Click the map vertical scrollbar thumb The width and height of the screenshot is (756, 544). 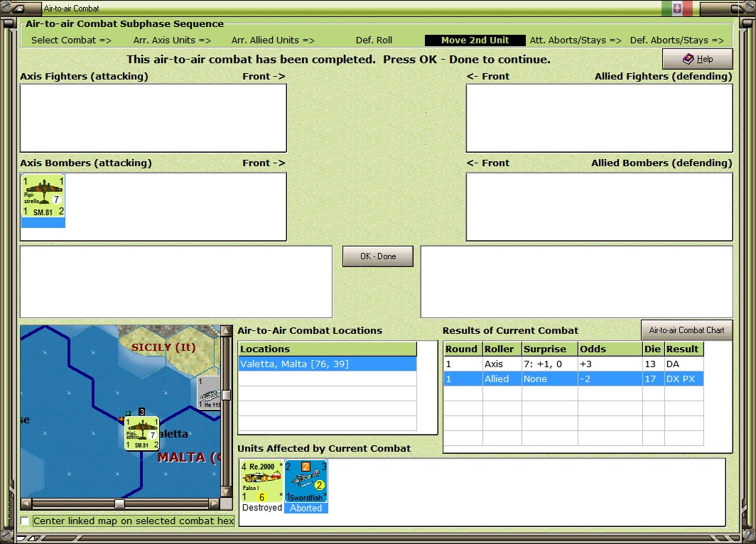click(225, 395)
